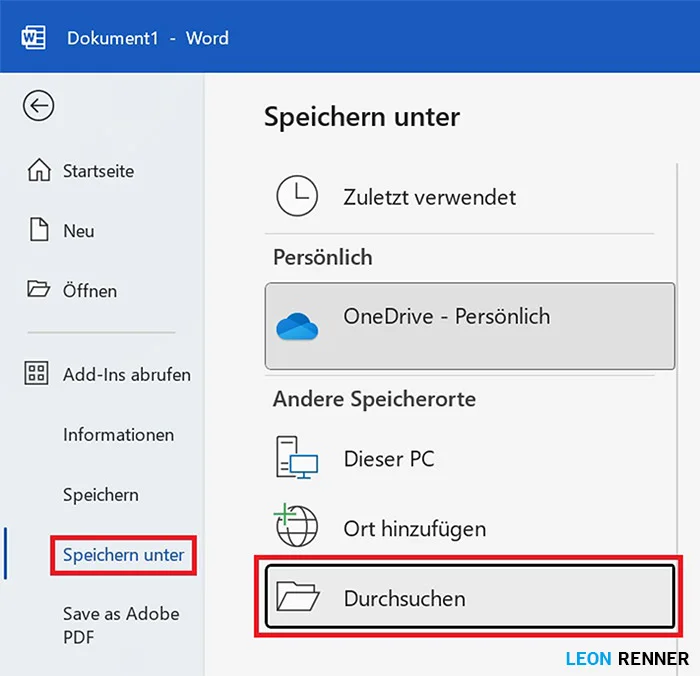Image resolution: width=700 pixels, height=676 pixels.
Task: Click the Startseite home icon
Action: pyautogui.click(x=38, y=171)
